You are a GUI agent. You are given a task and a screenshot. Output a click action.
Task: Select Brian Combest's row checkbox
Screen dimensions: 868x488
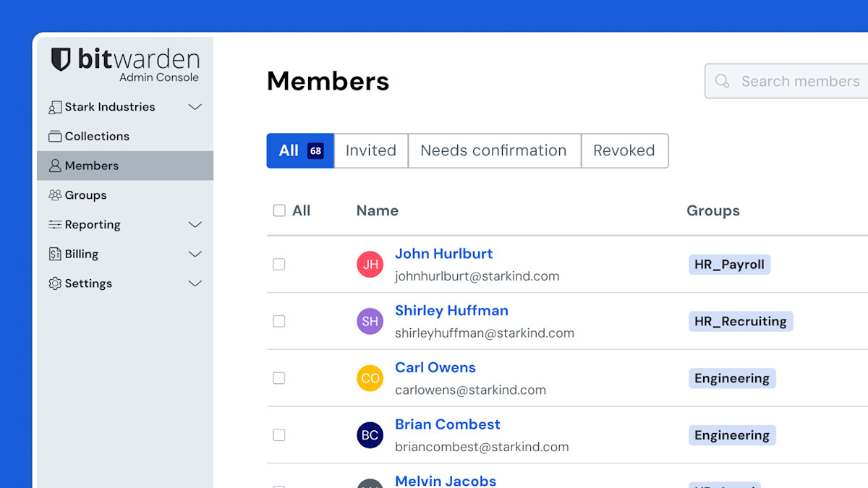279,435
